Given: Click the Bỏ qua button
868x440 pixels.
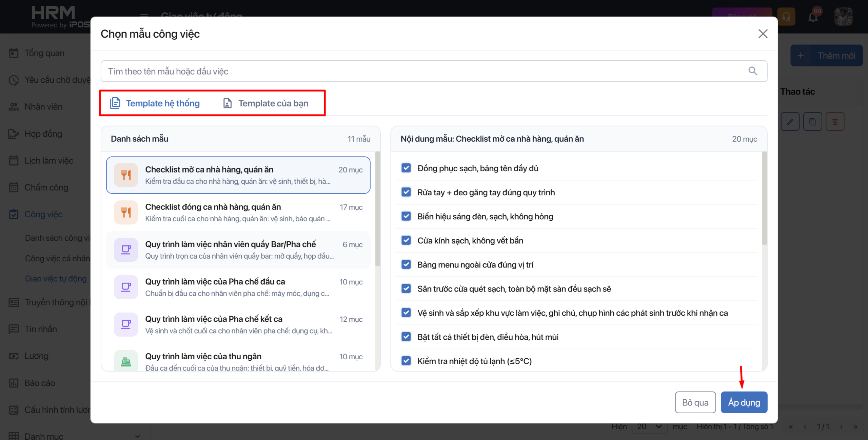Looking at the screenshot, I should [695, 402].
